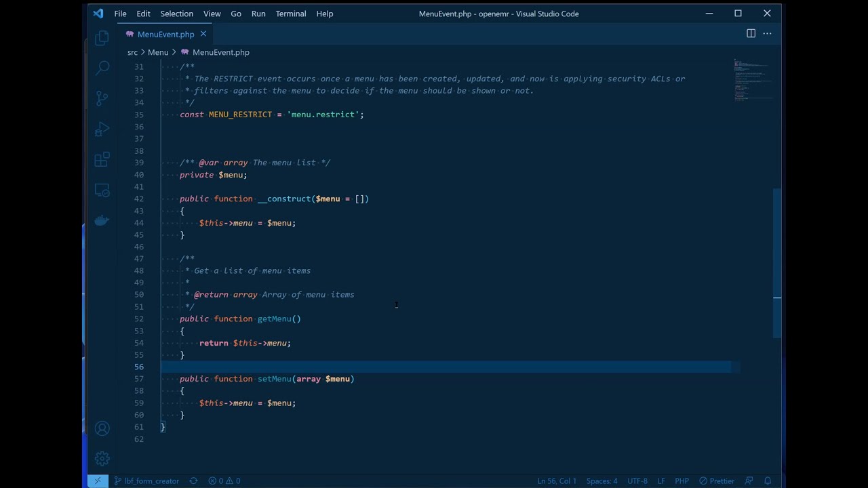Screen dimensions: 868x488
Task: Open the Terminal menu
Action: coord(291,14)
